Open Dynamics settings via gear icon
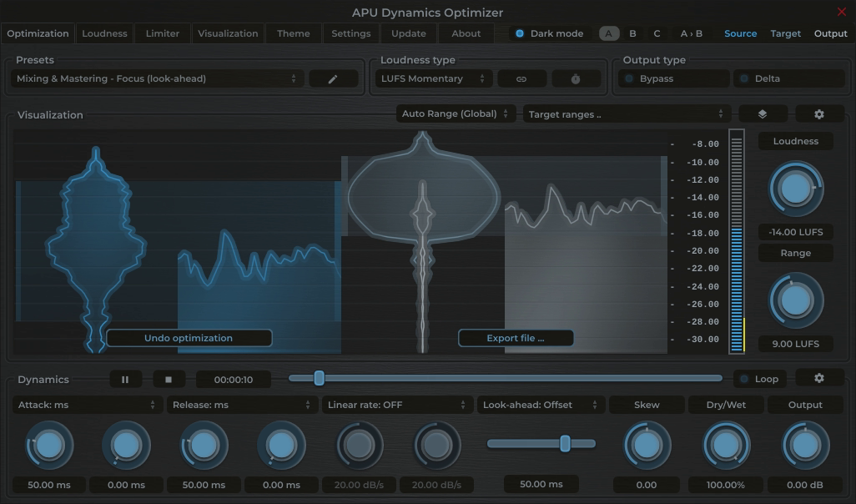 (819, 378)
